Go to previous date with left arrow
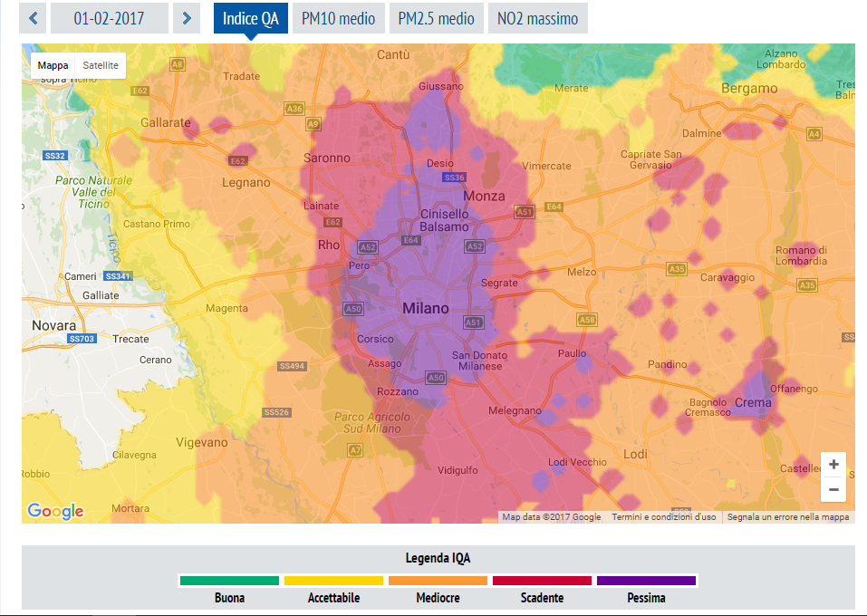 click(34, 18)
